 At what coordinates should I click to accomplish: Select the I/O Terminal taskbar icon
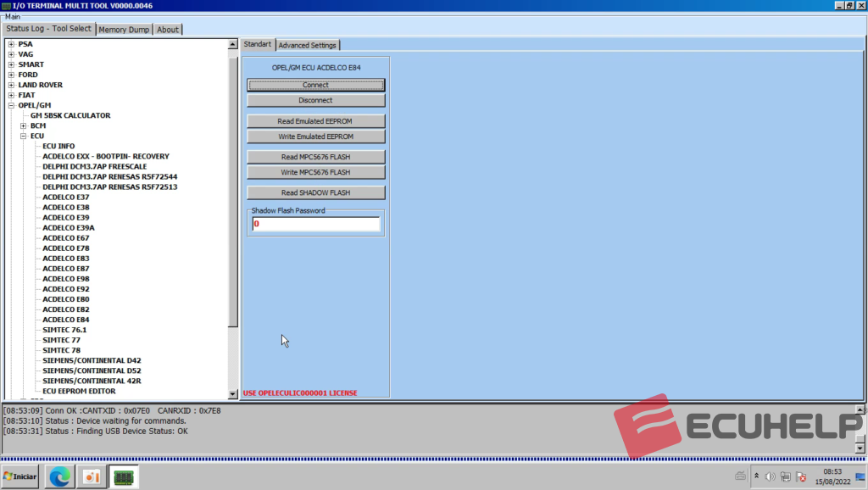click(124, 476)
